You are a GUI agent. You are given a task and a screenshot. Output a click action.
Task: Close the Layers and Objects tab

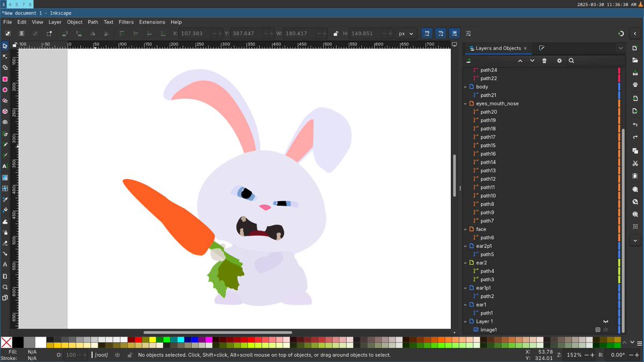coord(525,48)
